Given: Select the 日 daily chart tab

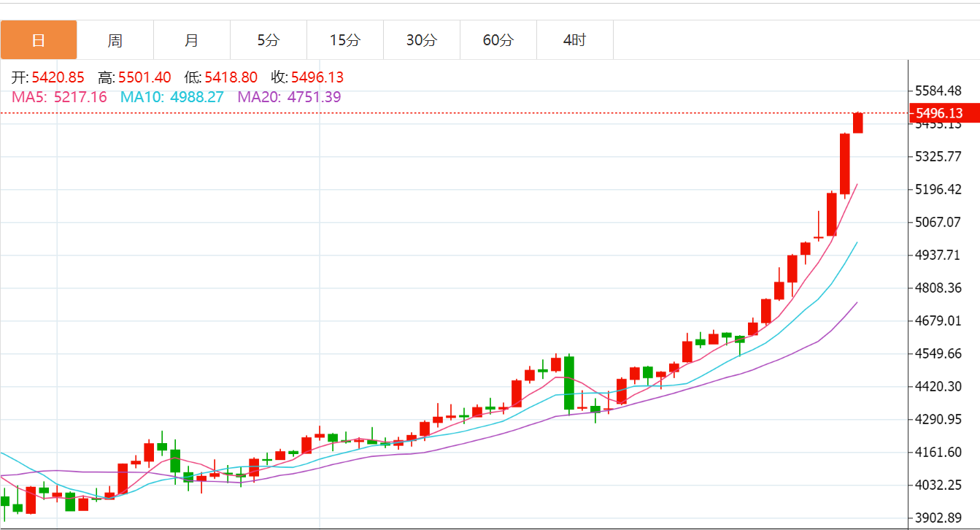Looking at the screenshot, I should (x=39, y=40).
